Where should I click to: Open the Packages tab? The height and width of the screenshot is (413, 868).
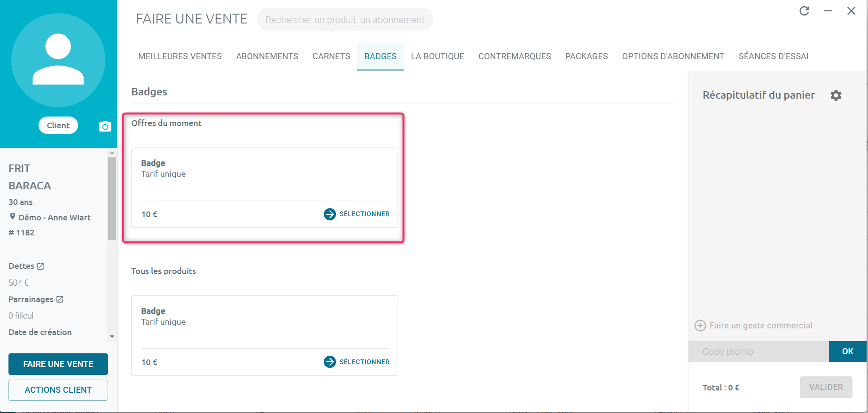click(x=586, y=56)
